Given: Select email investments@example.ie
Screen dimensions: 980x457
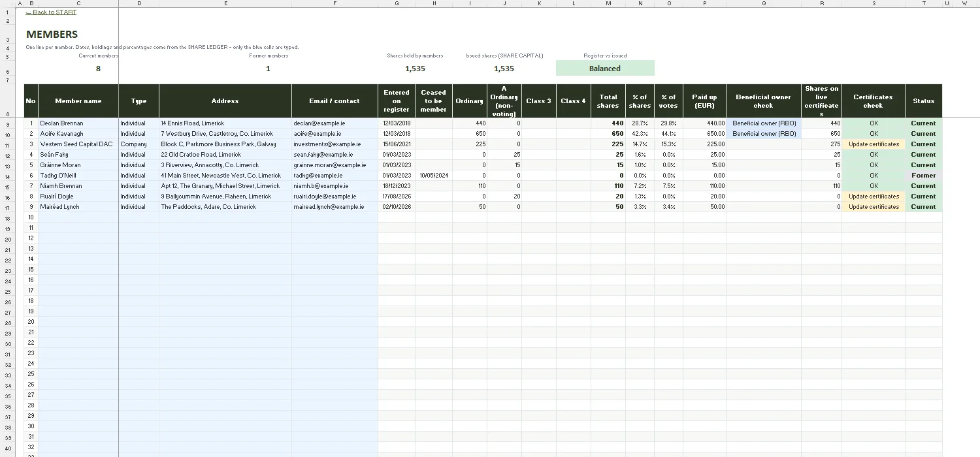Looking at the screenshot, I should pos(335,144).
